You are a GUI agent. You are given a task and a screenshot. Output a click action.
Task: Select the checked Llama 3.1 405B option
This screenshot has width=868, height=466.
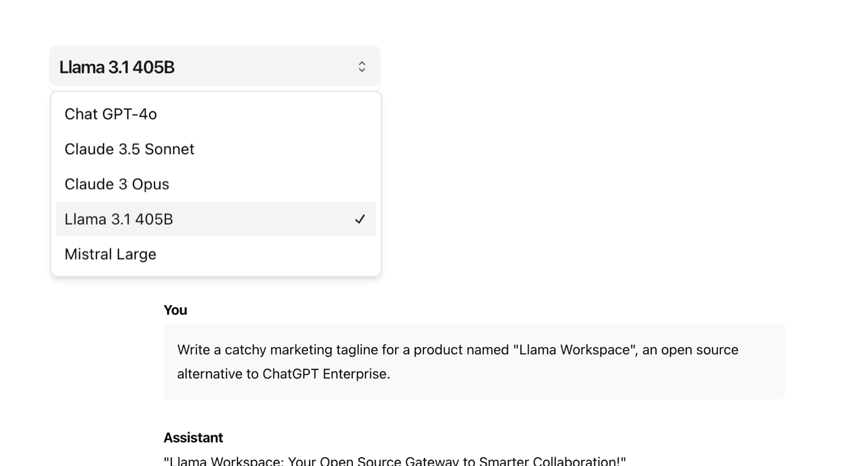tap(216, 219)
